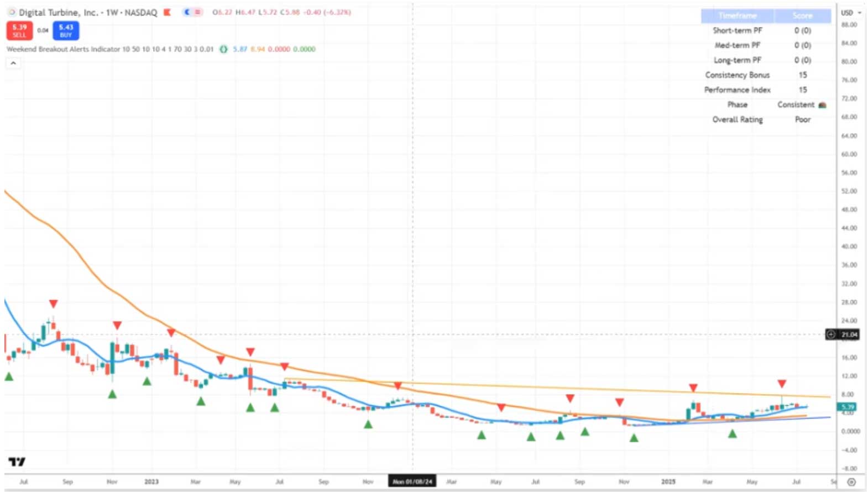The image size is (868, 492).
Task: Select the Timeframe column header
Action: click(x=738, y=15)
